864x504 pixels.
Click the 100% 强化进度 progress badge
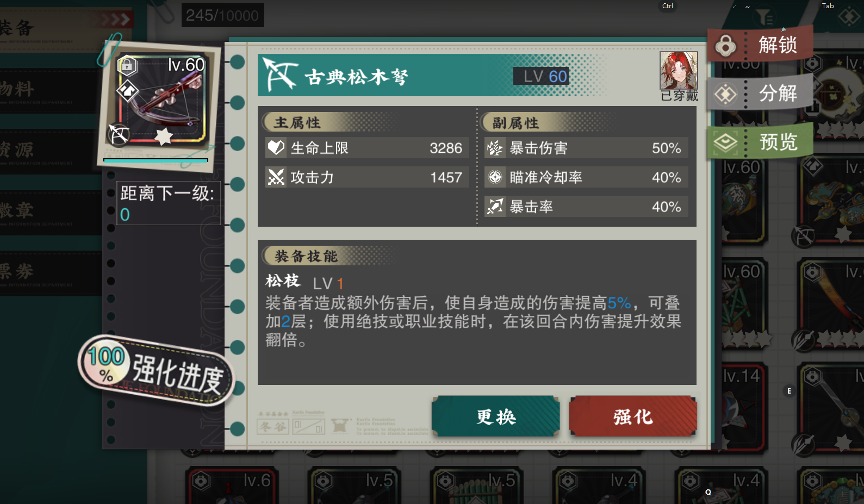pos(157,370)
